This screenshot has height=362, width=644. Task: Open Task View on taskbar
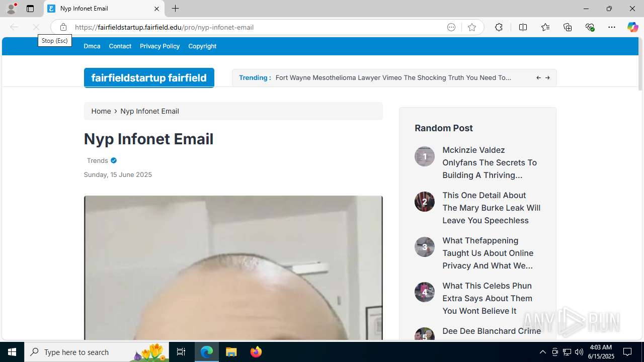181,352
